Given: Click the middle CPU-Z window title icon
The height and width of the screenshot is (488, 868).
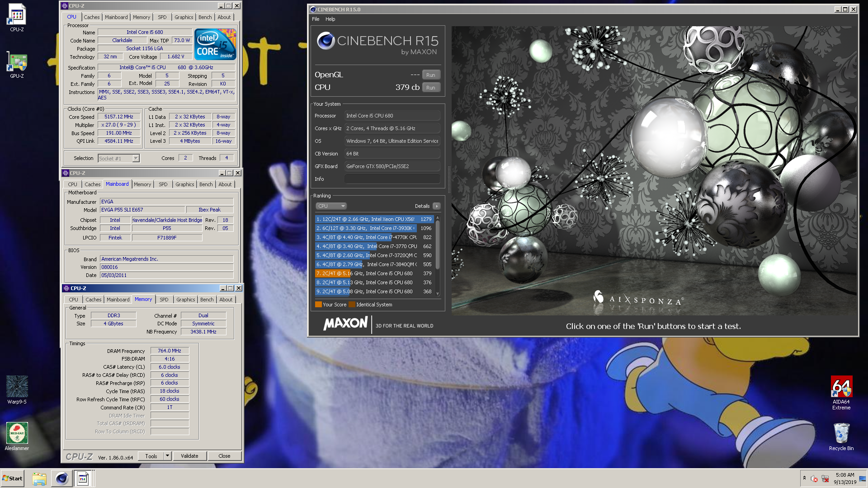Looking at the screenshot, I should [66, 173].
